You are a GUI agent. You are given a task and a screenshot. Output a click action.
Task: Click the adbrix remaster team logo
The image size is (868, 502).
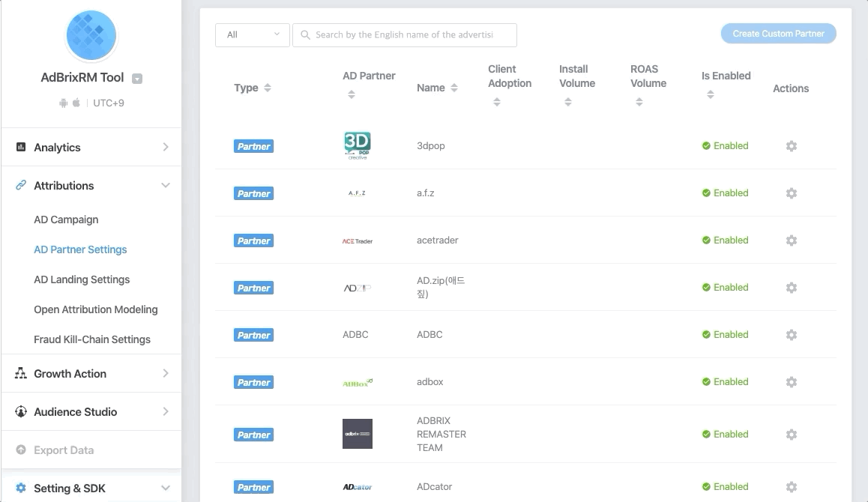pos(357,434)
